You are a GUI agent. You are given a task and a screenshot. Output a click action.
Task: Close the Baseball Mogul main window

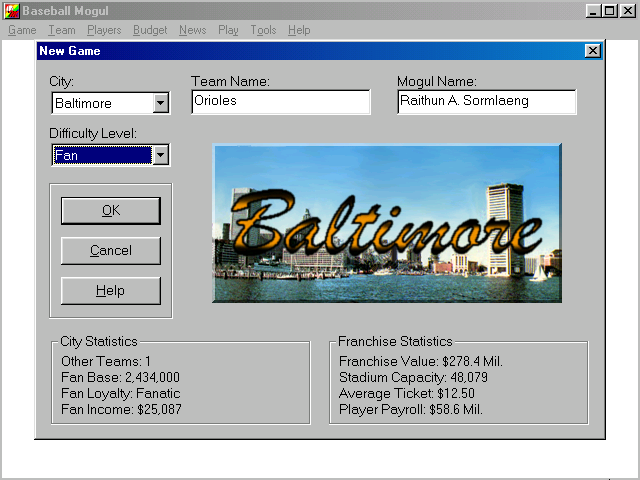coord(627,11)
